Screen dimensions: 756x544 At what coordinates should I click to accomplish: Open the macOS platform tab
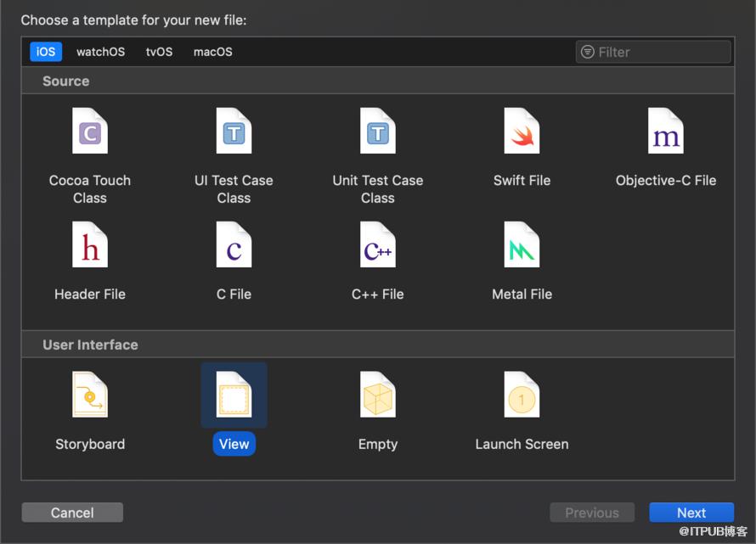coord(212,52)
